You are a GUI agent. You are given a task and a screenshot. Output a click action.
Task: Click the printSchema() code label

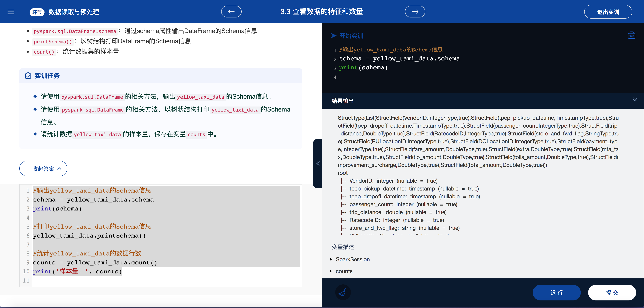coord(53,42)
